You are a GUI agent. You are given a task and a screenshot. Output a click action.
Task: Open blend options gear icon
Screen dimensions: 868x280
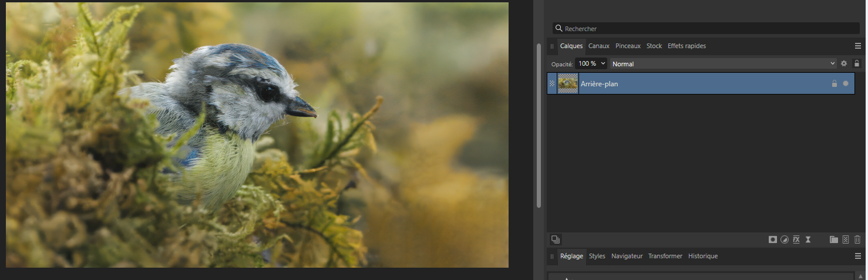[x=844, y=63]
